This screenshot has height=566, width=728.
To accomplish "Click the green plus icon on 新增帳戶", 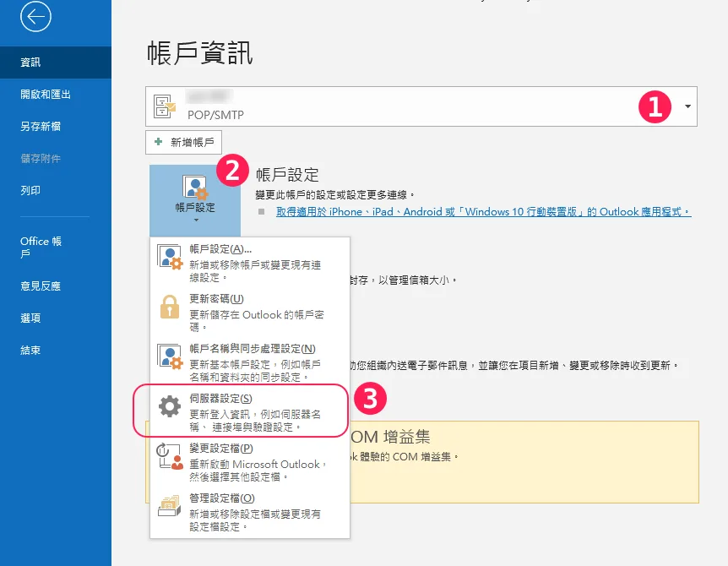I will (x=158, y=143).
